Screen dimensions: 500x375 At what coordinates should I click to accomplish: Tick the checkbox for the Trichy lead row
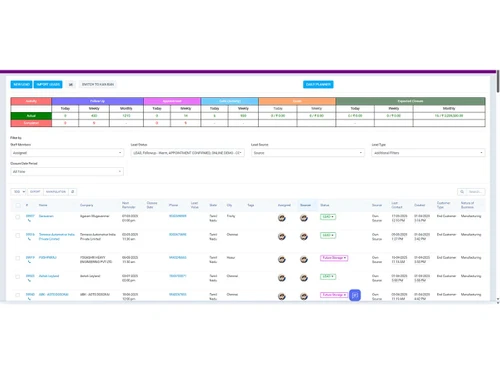click(18, 217)
